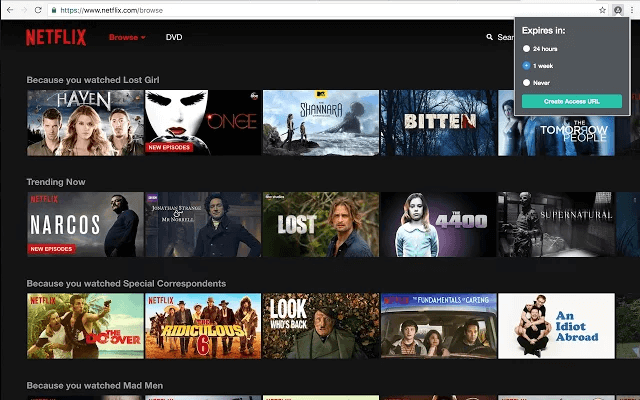Open the Once Upon a Time thumbnail
The height and width of the screenshot is (400, 640).
203,123
